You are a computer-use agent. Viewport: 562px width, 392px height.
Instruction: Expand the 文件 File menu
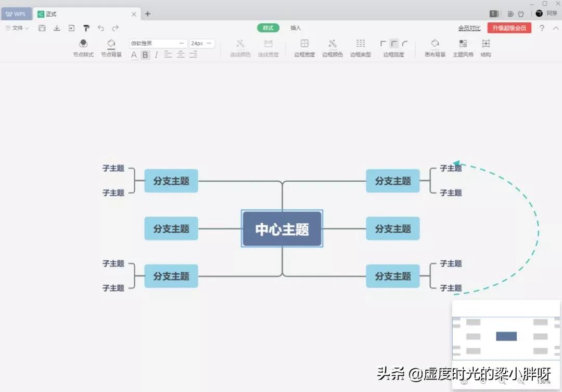[x=17, y=29]
